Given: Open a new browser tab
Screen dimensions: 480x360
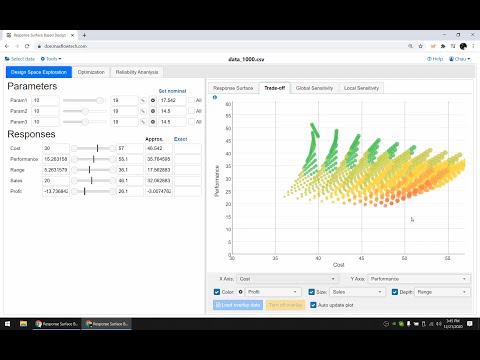Looking at the screenshot, I should pos(84,35).
